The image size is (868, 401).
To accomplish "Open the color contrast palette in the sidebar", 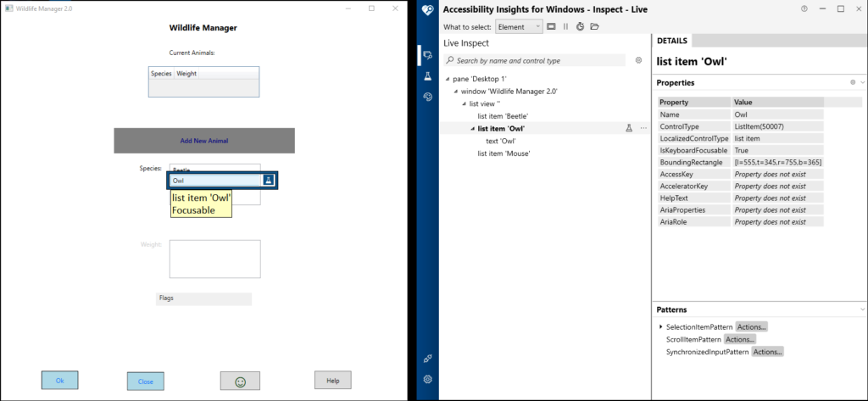I will coord(427,97).
